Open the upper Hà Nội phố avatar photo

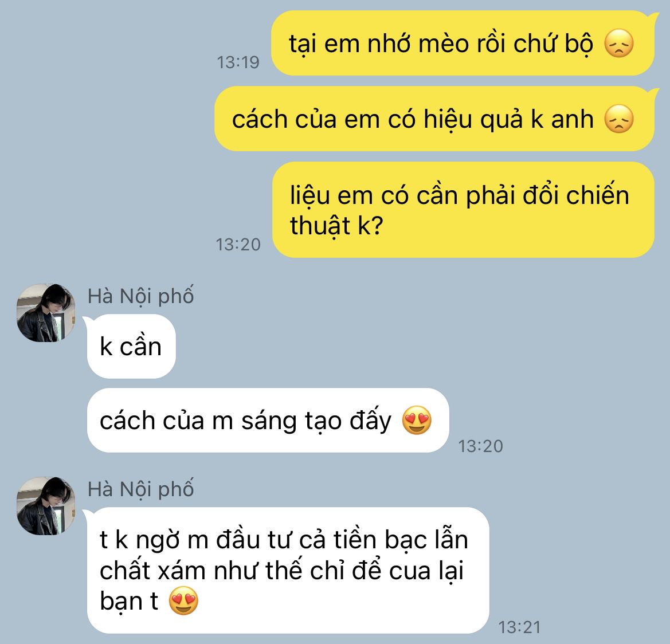[x=46, y=313]
